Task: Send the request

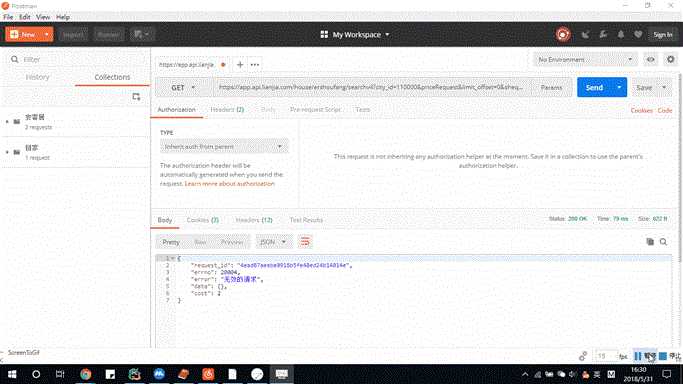Action: 594,88
